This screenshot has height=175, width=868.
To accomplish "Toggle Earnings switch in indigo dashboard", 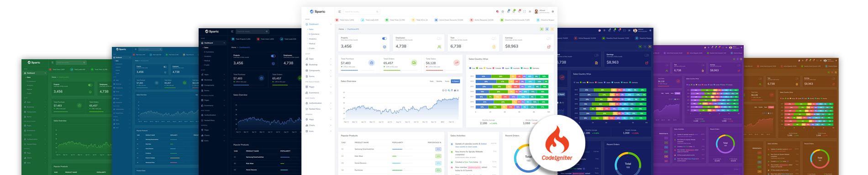I will click(x=647, y=55).
